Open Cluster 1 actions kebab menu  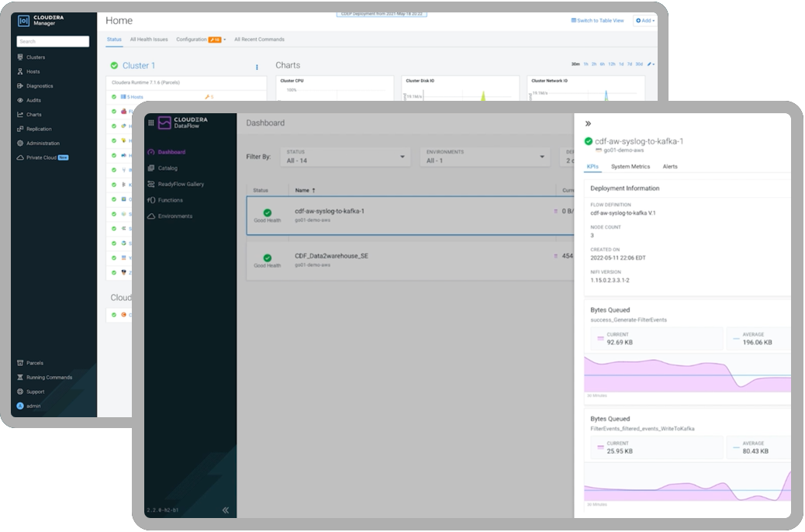257,67
